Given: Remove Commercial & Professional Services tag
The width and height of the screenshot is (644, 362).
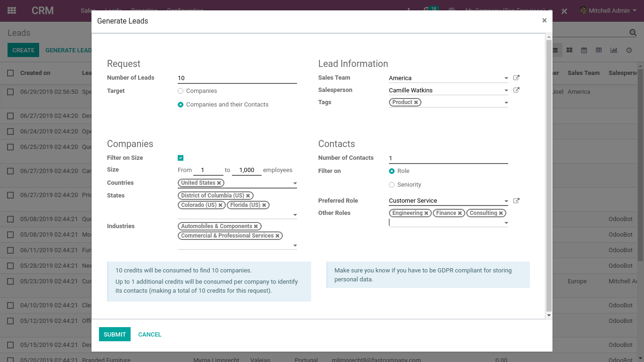Looking at the screenshot, I should [278, 236].
